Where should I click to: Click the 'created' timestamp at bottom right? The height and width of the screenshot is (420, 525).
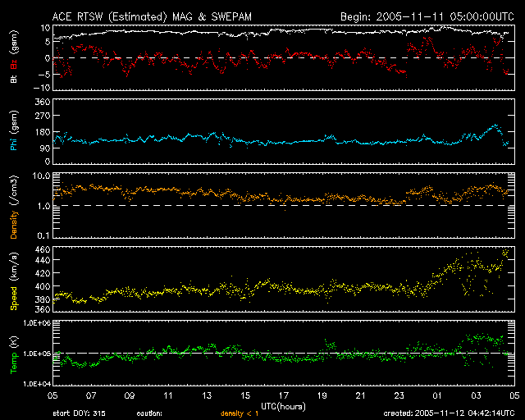tap(450, 413)
